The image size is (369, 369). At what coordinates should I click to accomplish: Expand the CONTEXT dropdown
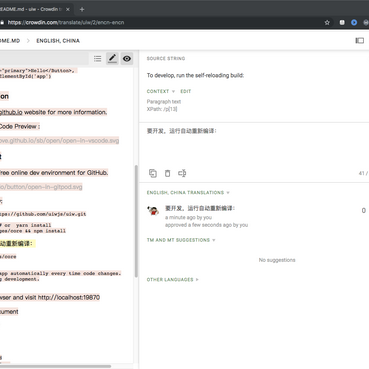(161, 91)
